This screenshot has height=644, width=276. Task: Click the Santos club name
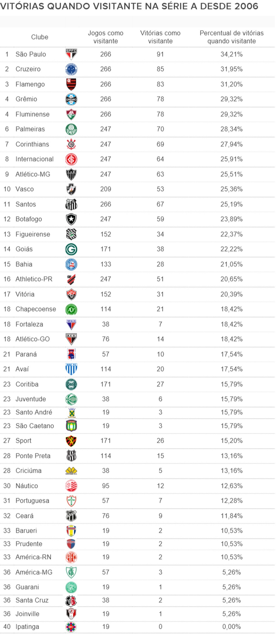pyautogui.click(x=26, y=204)
